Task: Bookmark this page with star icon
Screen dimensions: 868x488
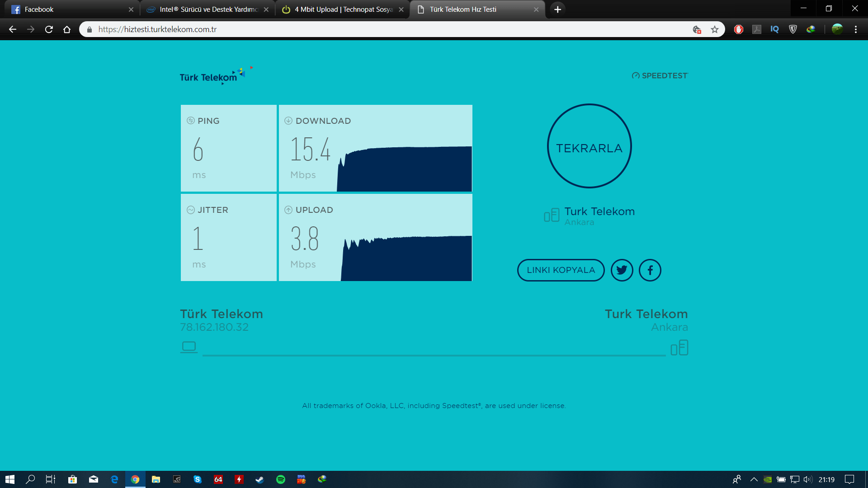Action: click(714, 29)
